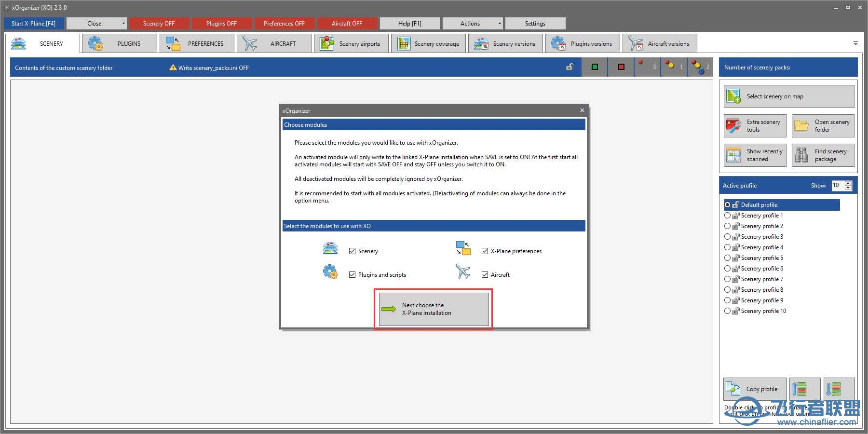Select Scenery profile 6 radio button

tap(727, 269)
